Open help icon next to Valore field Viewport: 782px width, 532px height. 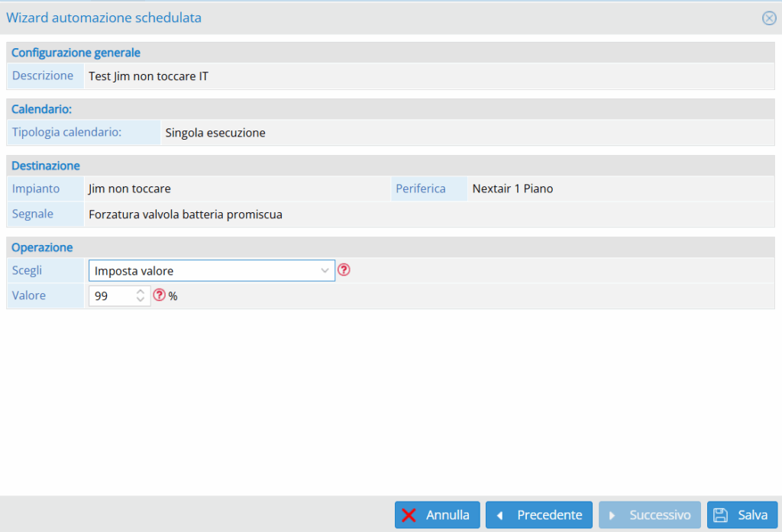point(159,295)
